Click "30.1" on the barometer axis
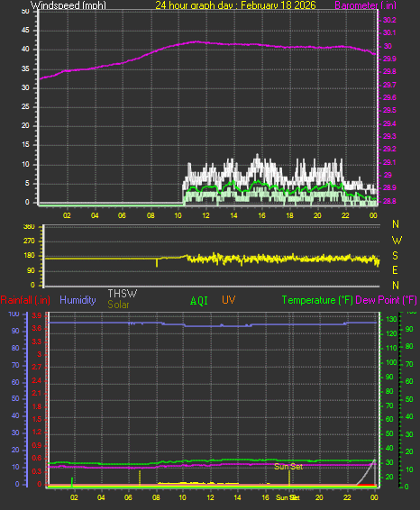The height and width of the screenshot is (510, 420). [389, 32]
